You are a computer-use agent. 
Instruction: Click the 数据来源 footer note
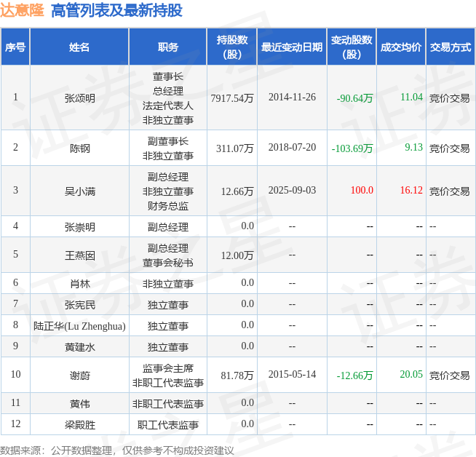pyautogui.click(x=117, y=450)
